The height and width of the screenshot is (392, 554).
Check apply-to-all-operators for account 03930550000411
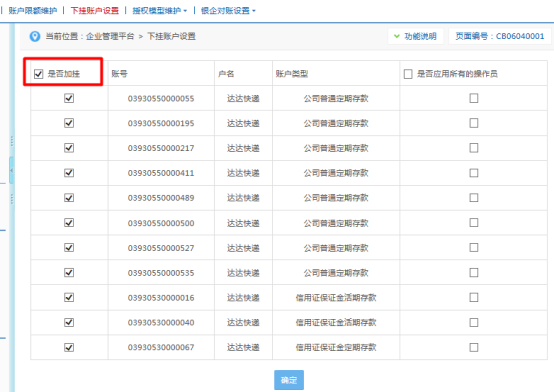tap(474, 173)
